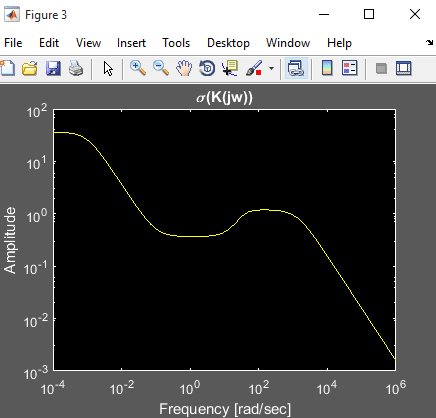436x418 pixels.
Task: Enable the Rotate 3D tool
Action: click(x=207, y=68)
